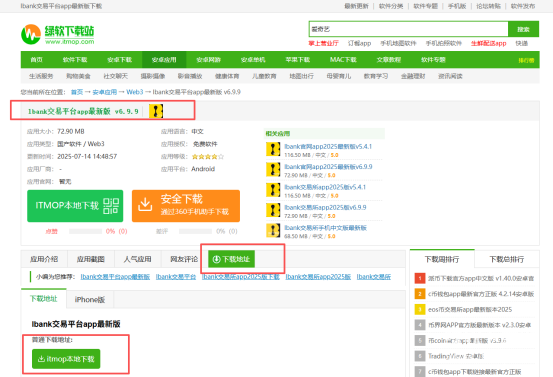Open 文章教程 in the navigation bar

[x=389, y=60]
